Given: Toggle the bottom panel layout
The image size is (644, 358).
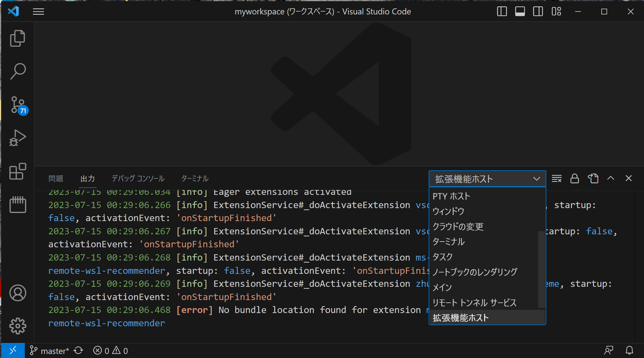Looking at the screenshot, I should pos(520,12).
